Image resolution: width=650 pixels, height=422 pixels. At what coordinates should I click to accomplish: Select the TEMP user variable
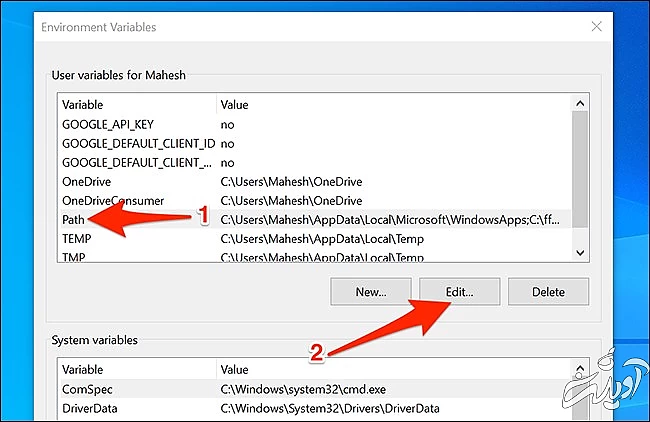point(77,238)
